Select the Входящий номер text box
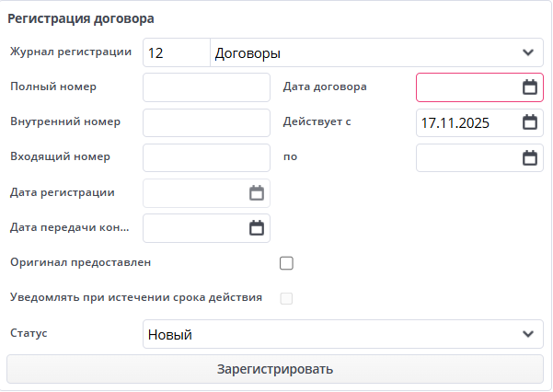Viewport: 553px width, 392px height. click(207, 157)
